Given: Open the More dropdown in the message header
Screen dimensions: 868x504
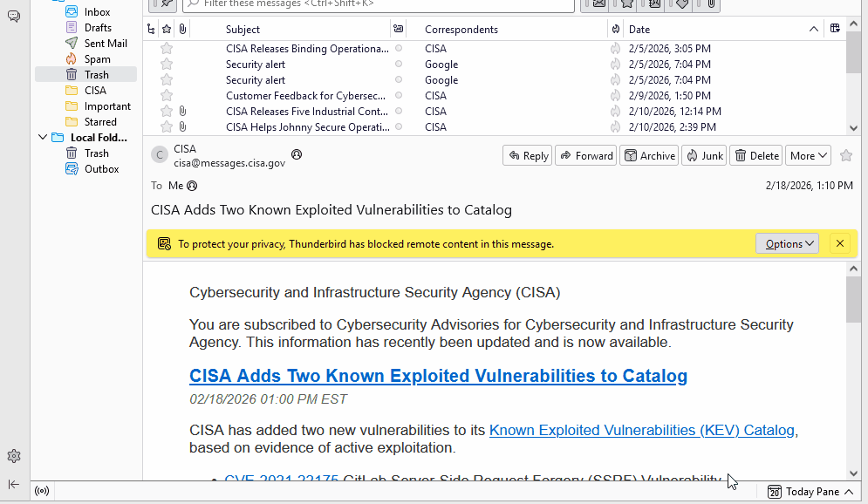Looking at the screenshot, I should pyautogui.click(x=808, y=155).
